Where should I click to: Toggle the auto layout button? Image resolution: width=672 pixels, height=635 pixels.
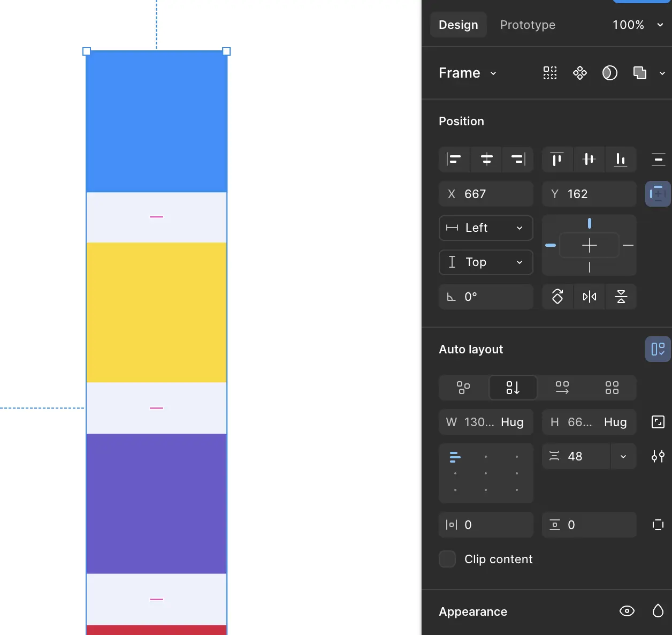658,349
